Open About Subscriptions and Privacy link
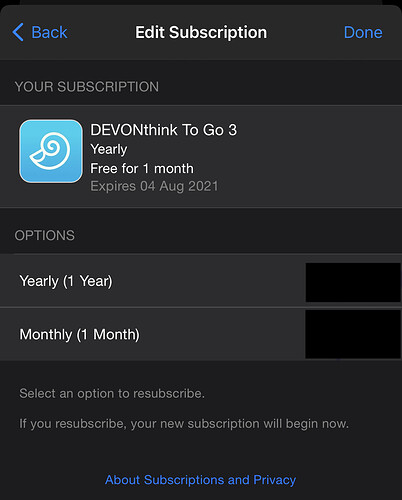Screen dimensions: 402x500 201,480
